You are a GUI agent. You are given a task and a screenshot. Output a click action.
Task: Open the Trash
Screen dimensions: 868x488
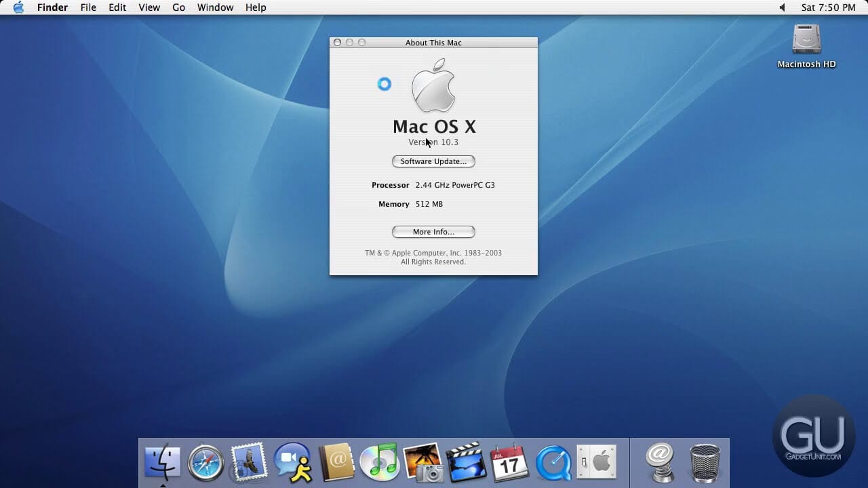click(x=704, y=462)
